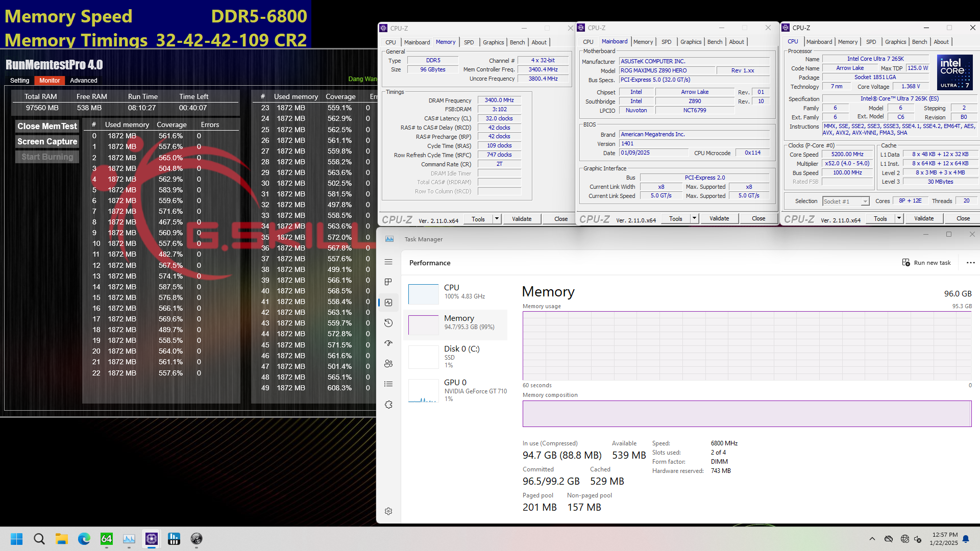
Task: Expand Socket #1 selection dropdown
Action: click(x=865, y=202)
